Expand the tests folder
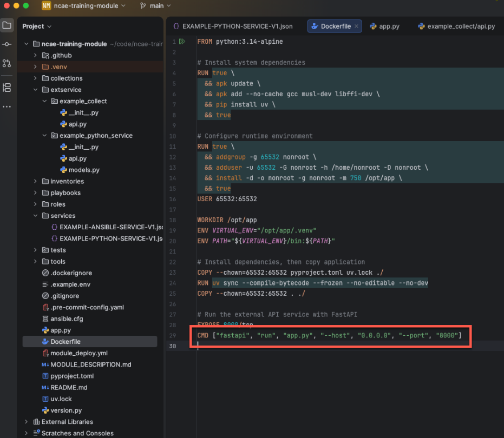 click(x=35, y=250)
